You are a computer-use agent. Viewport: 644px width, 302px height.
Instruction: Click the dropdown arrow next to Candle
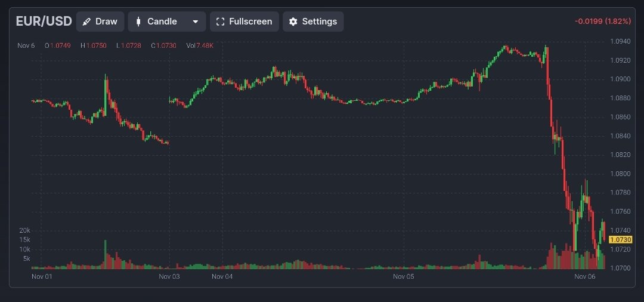[196, 21]
